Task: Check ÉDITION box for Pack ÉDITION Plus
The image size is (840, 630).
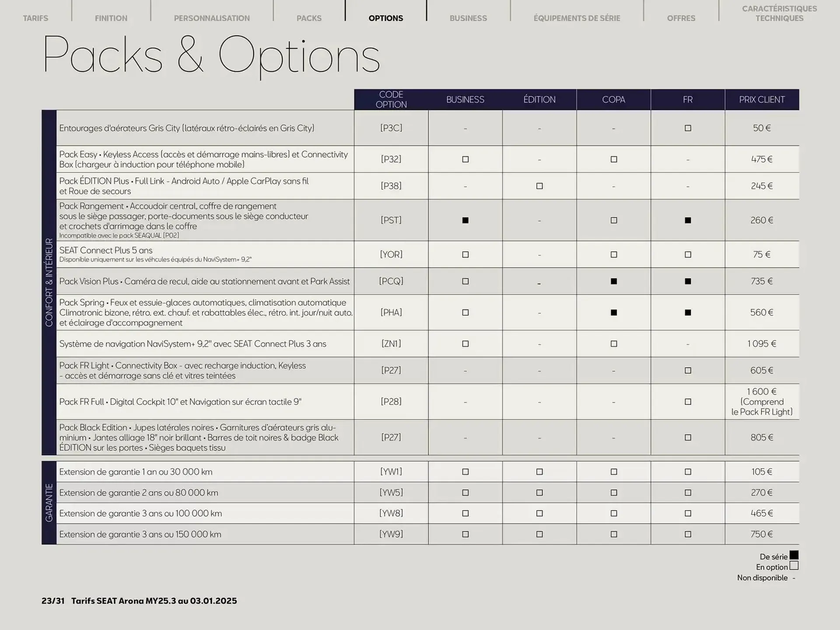Action: coord(539,186)
